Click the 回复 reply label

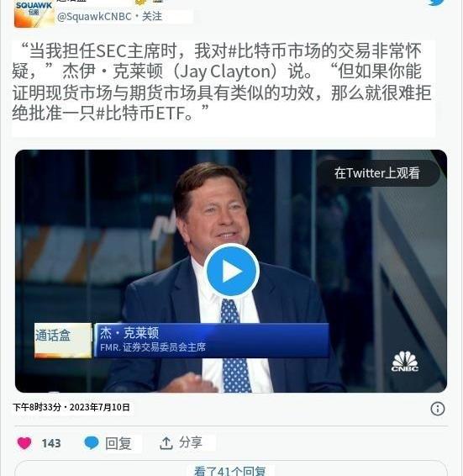[x=118, y=443]
